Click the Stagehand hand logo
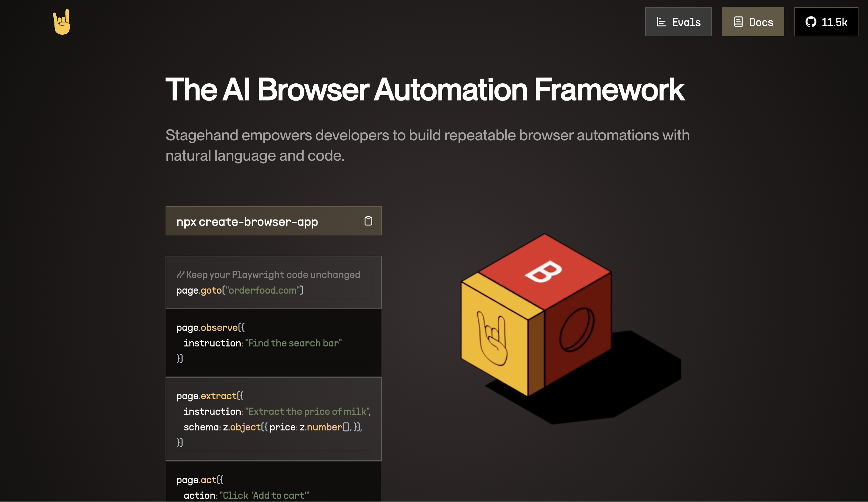This screenshot has width=868, height=502. tap(62, 22)
